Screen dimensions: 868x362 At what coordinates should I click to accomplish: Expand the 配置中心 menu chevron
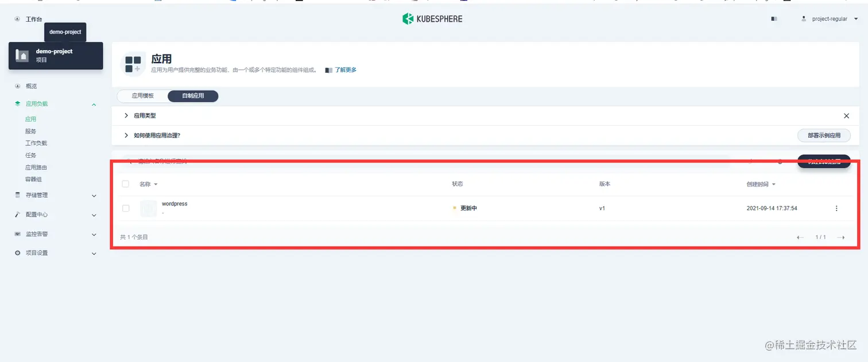tap(94, 215)
